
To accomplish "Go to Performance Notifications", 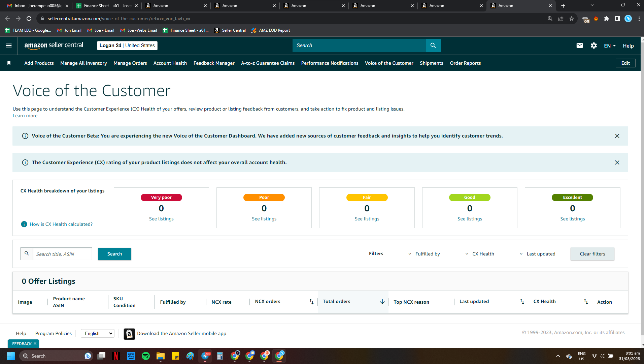I will tap(330, 63).
